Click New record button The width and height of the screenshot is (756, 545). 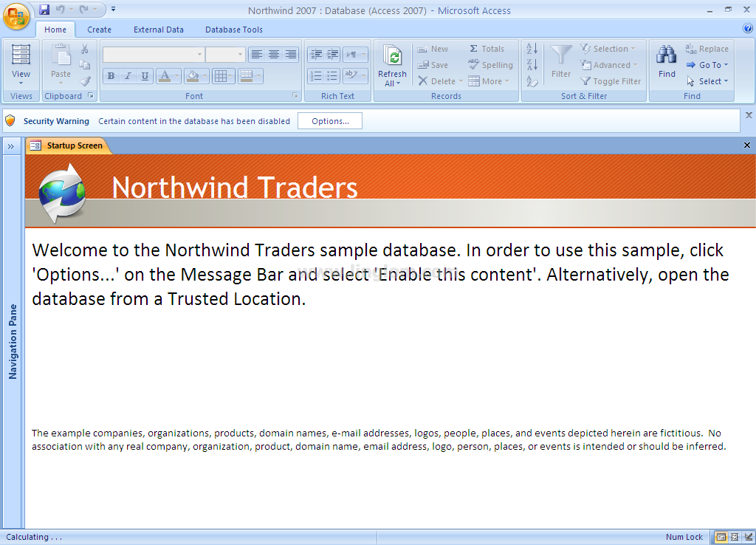[433, 49]
